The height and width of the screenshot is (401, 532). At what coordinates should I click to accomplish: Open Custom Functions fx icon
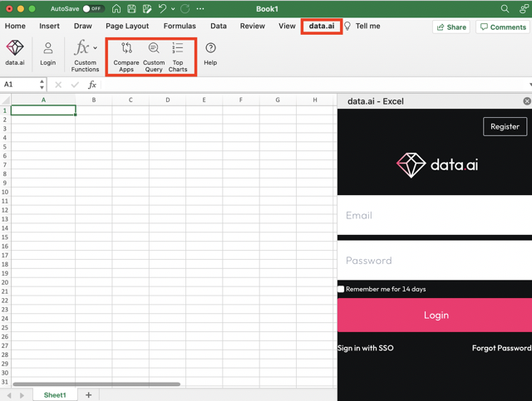81,47
